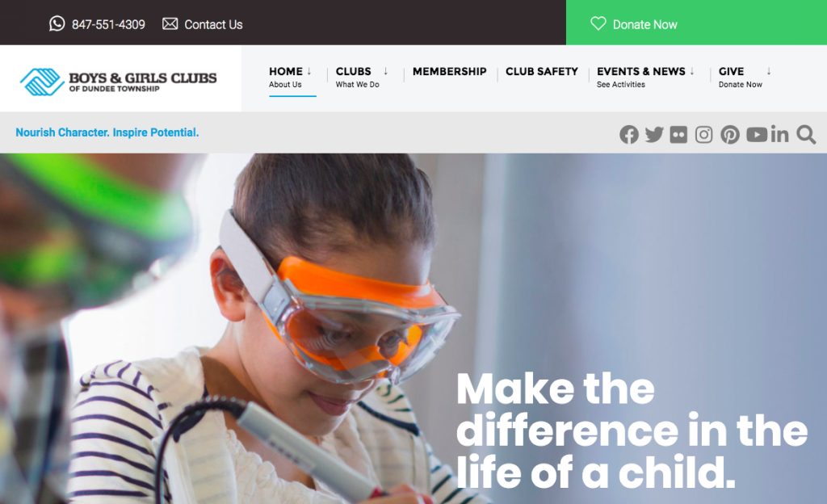Click the envelope icon beside Contact Us
The image size is (827, 504).
tap(170, 23)
